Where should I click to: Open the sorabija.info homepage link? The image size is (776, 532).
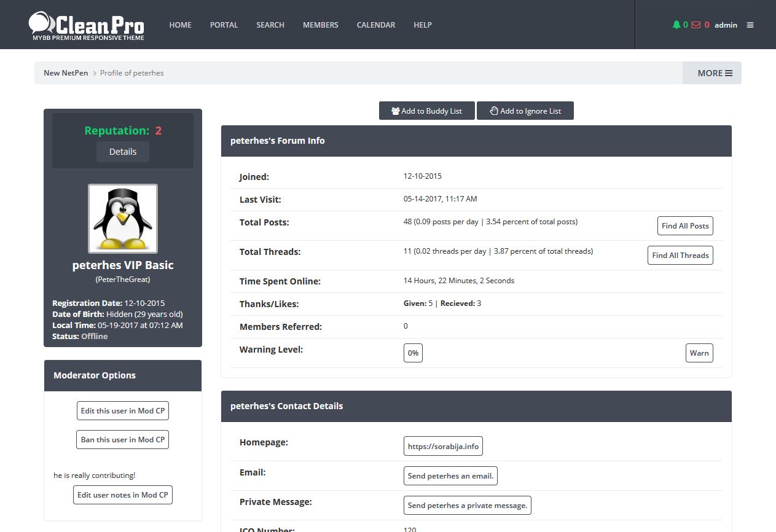pos(443,447)
